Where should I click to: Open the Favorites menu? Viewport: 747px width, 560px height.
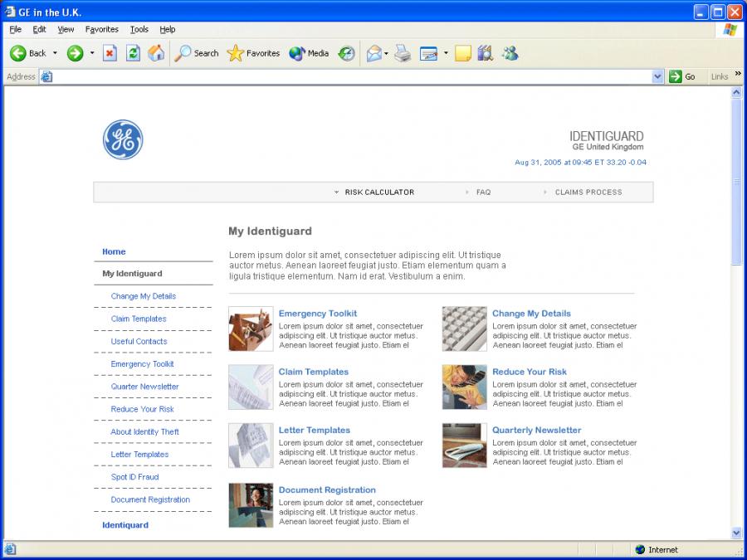[x=101, y=30]
